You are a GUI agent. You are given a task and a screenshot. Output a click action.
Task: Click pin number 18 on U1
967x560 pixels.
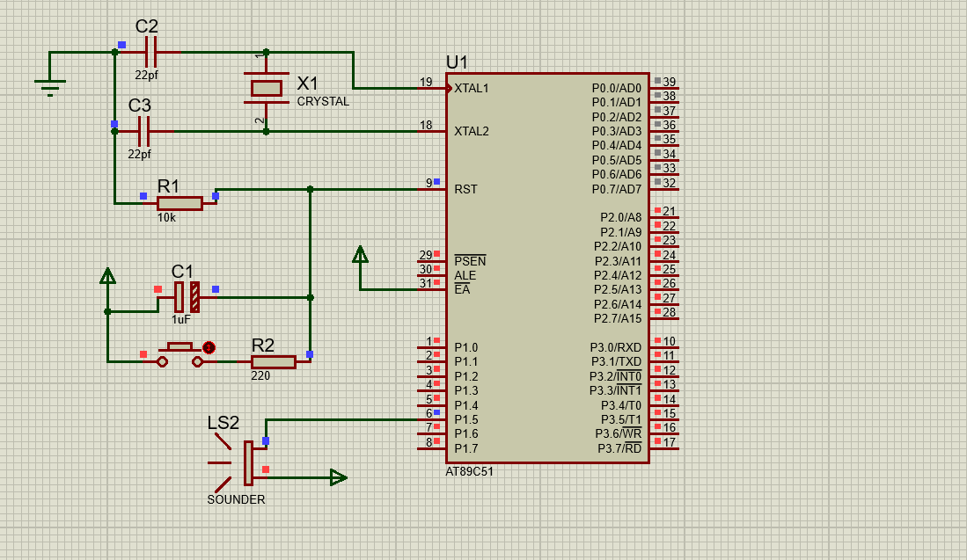click(x=426, y=125)
